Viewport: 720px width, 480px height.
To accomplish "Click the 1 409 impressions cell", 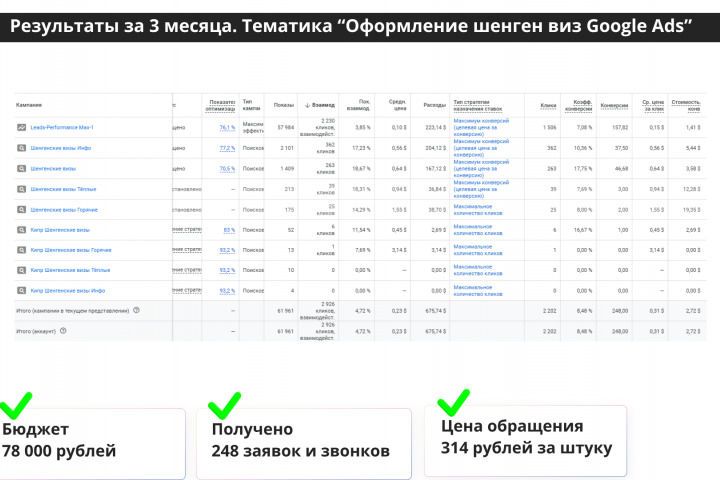I will click(287, 169).
